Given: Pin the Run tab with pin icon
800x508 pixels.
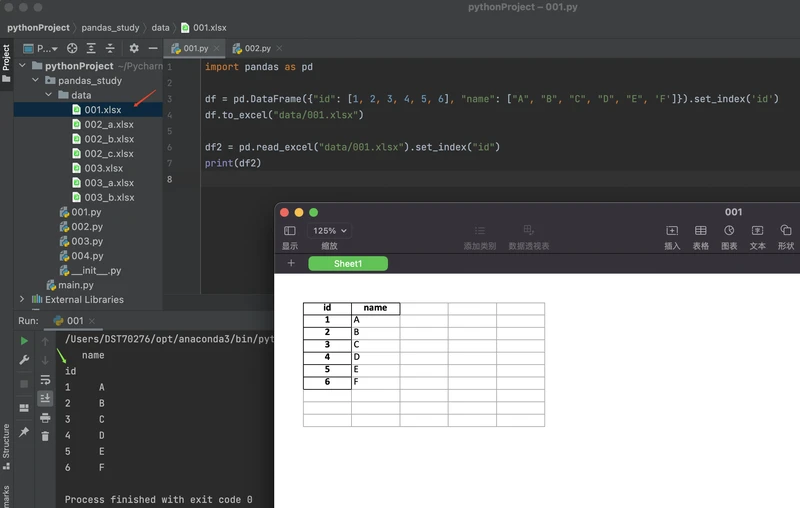Looking at the screenshot, I should pos(24,432).
